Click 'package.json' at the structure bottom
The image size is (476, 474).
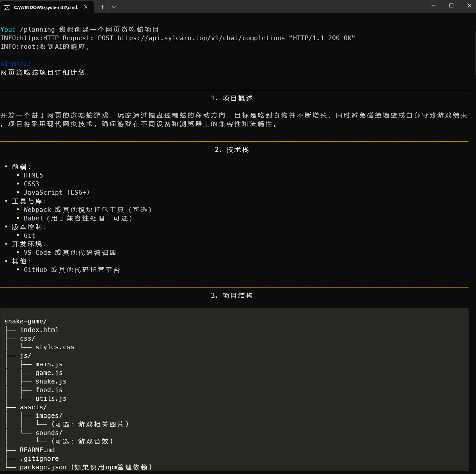tap(43, 467)
